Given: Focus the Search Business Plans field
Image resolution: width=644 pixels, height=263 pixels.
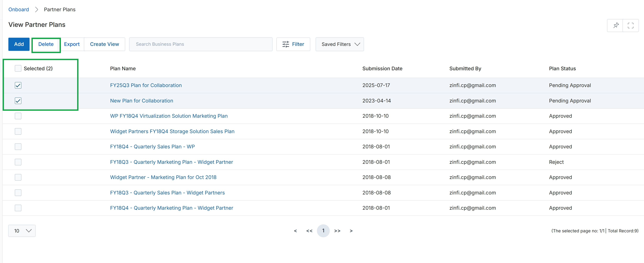Looking at the screenshot, I should [201, 44].
